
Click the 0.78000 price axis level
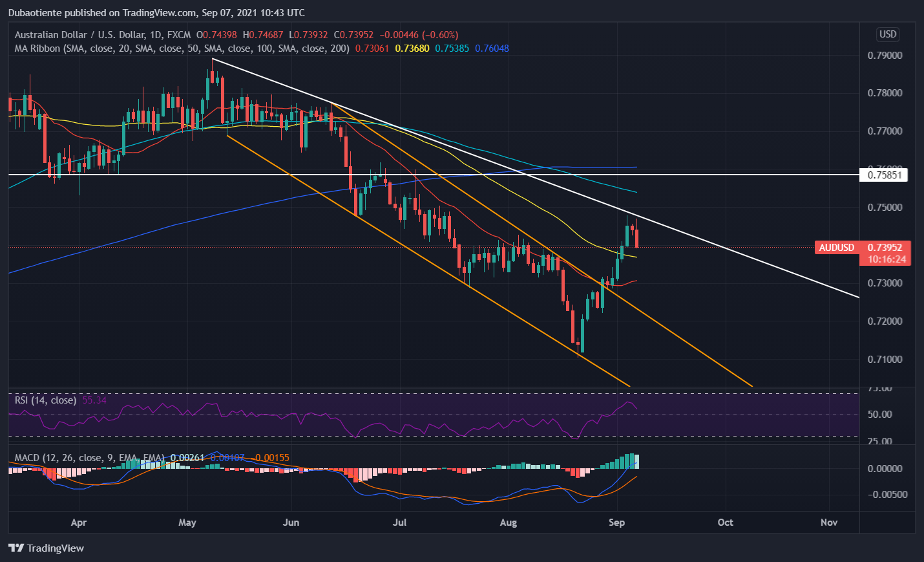[x=885, y=93]
